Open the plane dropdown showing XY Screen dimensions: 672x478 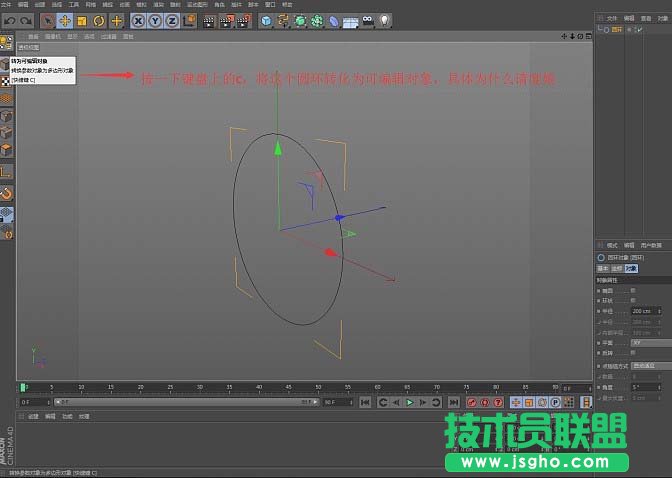pos(651,343)
